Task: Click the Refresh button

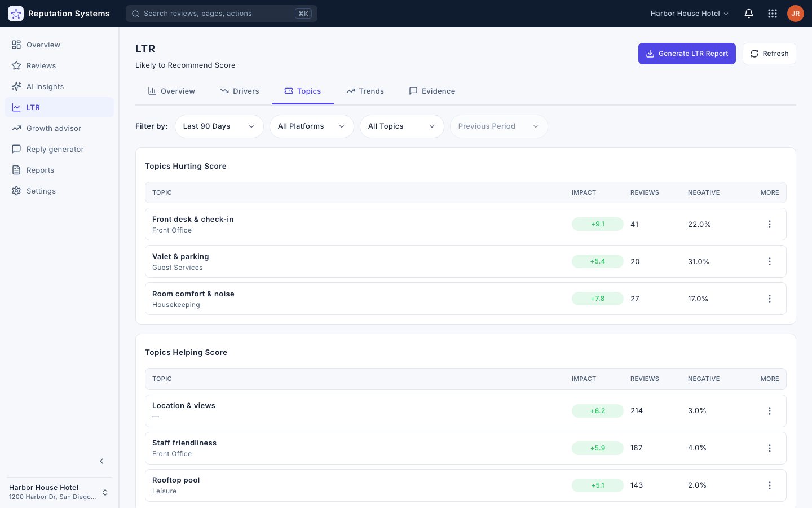Action: [x=769, y=54]
